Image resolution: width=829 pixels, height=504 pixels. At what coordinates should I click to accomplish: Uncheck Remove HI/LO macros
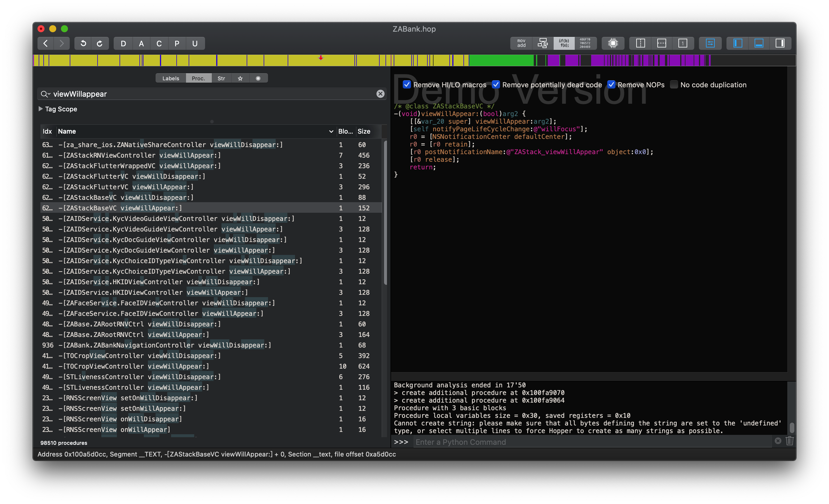(x=407, y=84)
